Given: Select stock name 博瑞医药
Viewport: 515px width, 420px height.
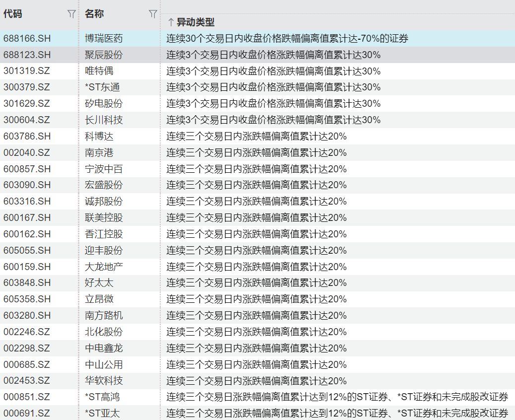Looking at the screenshot, I should click(x=104, y=38).
